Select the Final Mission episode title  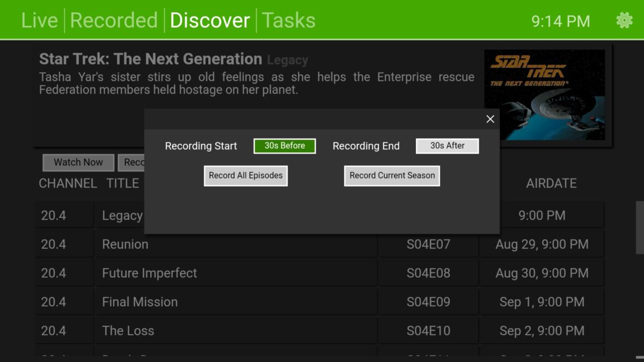(x=140, y=302)
